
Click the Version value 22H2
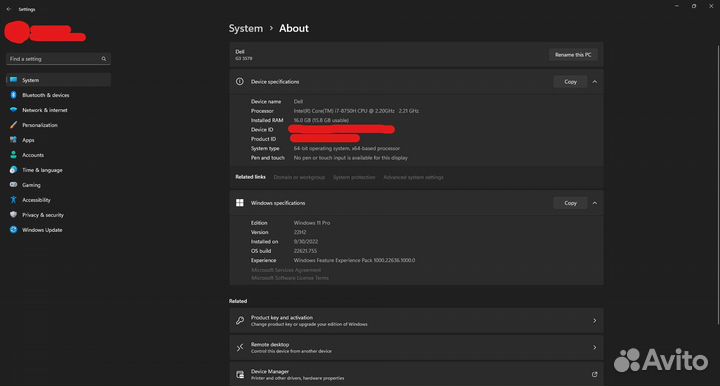[x=300, y=232]
